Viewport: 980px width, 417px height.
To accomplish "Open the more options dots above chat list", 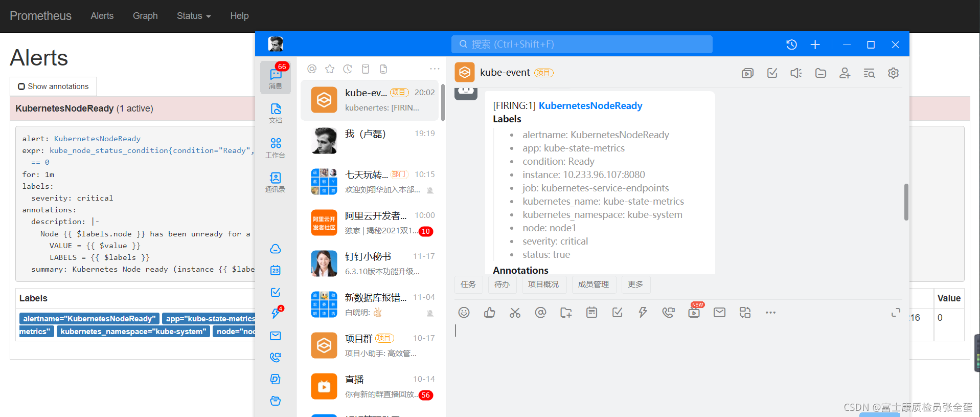I will point(435,69).
